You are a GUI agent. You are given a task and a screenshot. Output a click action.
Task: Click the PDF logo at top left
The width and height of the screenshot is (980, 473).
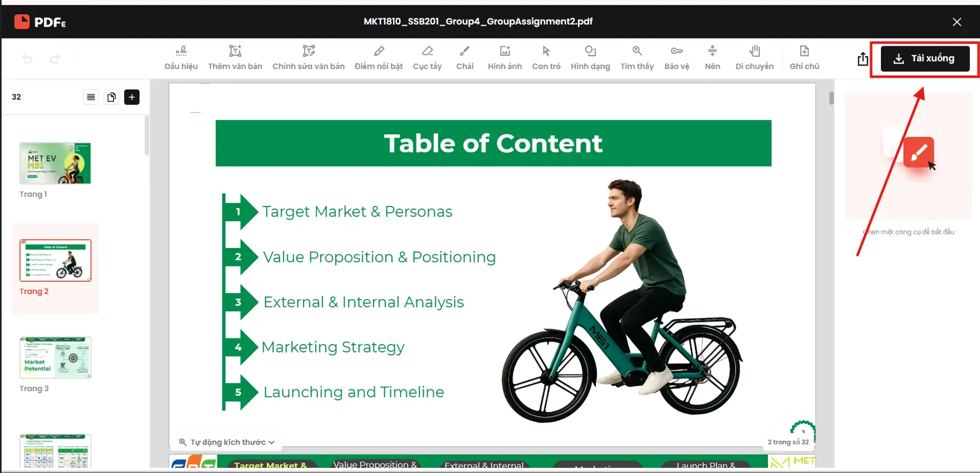40,22
